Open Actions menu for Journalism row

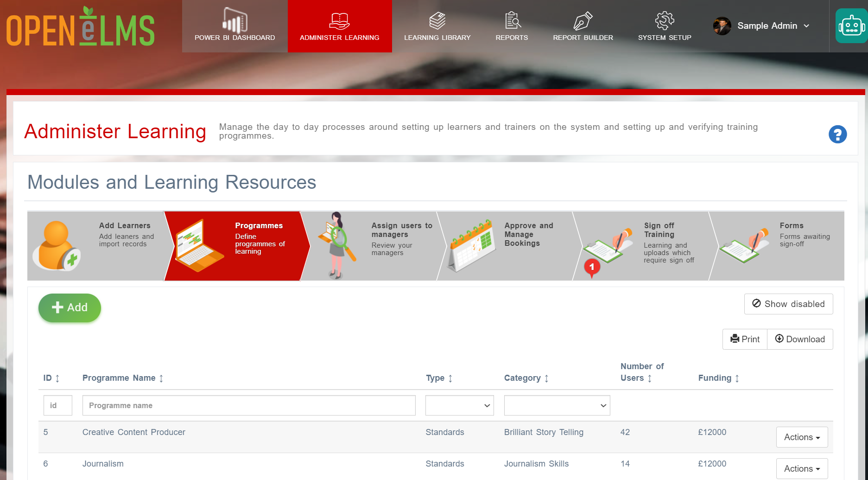tap(802, 468)
